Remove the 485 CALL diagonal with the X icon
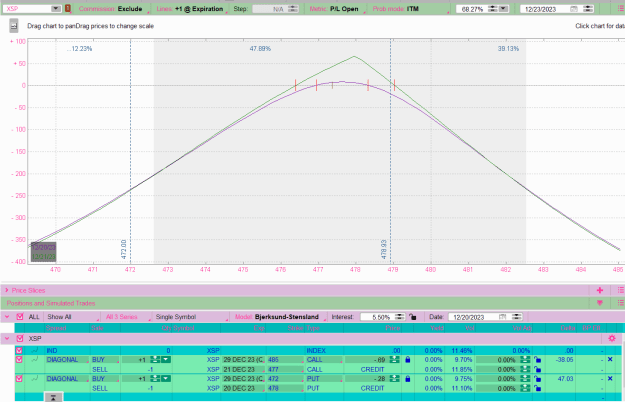This screenshot has height=402, width=625. click(610, 359)
